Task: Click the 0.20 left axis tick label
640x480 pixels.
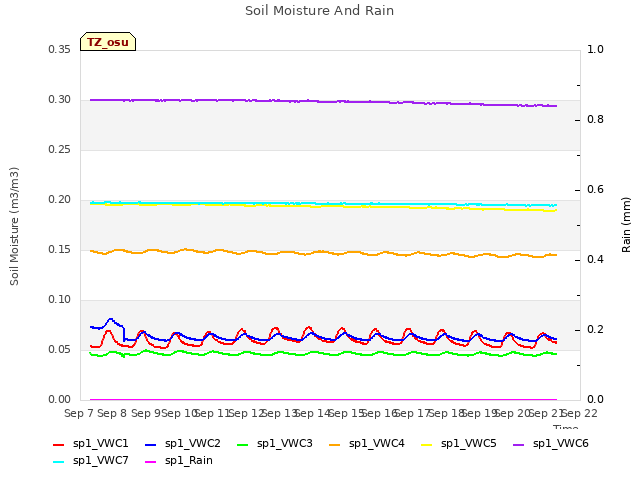Action: [x=60, y=200]
